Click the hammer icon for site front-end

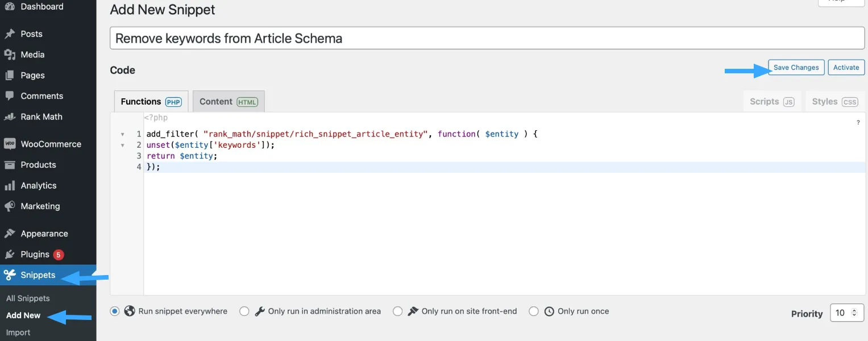(413, 311)
